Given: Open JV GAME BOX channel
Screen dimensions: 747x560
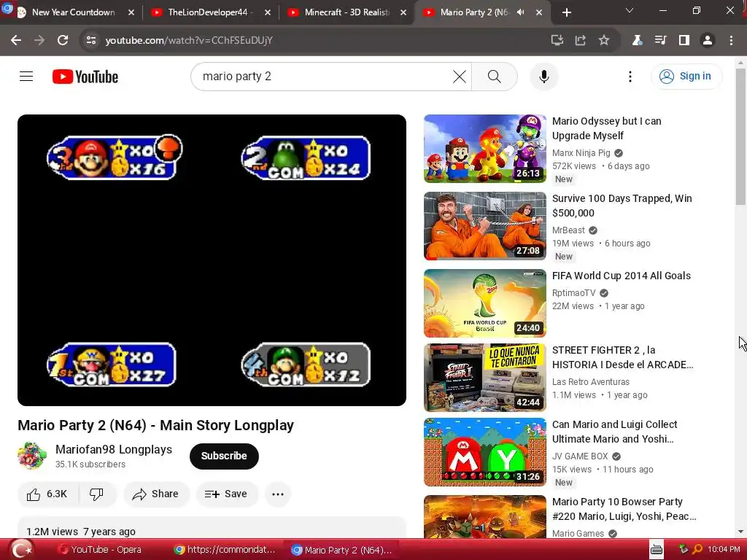Looking at the screenshot, I should pyautogui.click(x=580, y=456).
